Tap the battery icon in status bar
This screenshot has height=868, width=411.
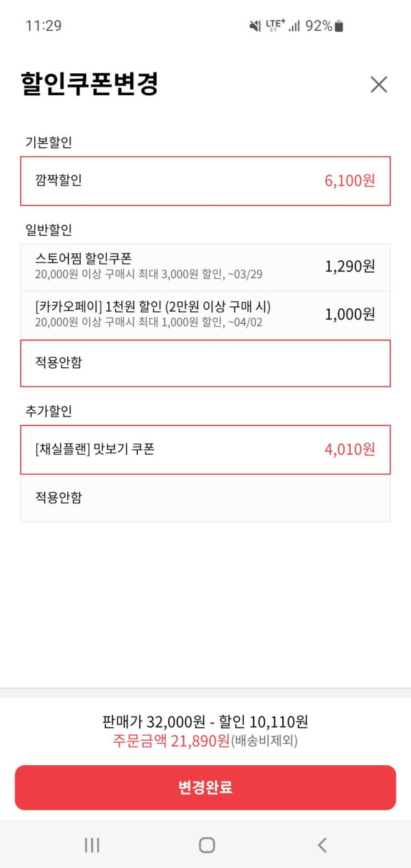pos(338,26)
